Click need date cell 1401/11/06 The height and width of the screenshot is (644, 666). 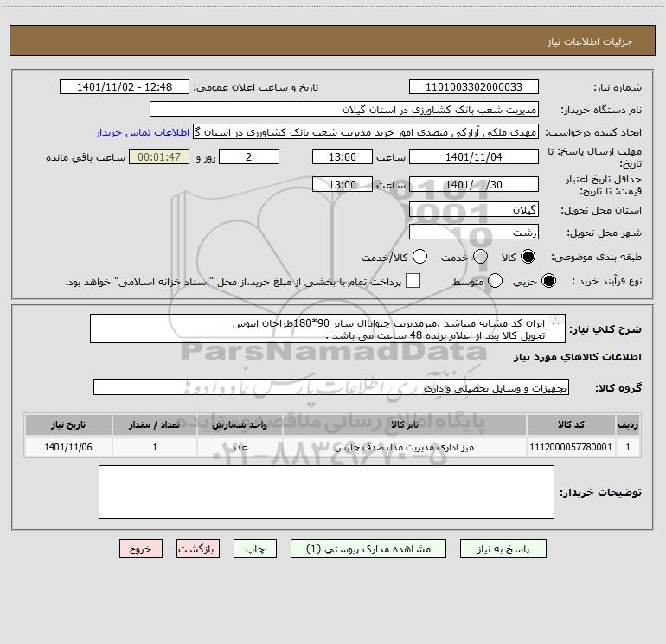click(x=68, y=447)
